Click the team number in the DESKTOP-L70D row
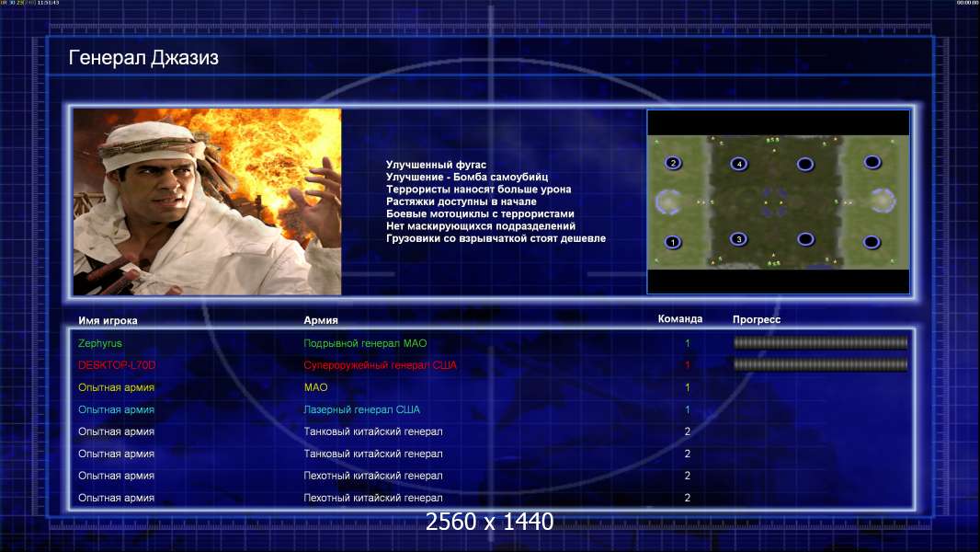Image resolution: width=980 pixels, height=552 pixels. point(687,365)
